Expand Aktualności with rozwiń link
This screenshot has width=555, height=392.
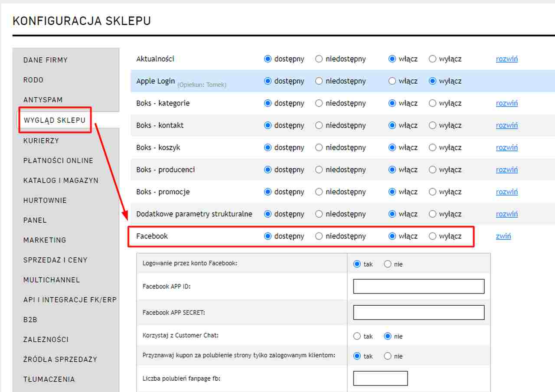click(x=506, y=59)
